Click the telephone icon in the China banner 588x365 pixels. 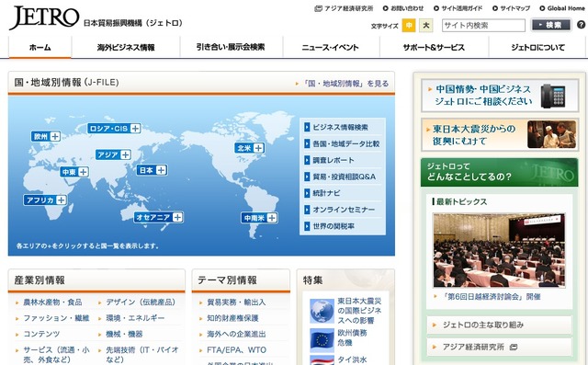coord(552,96)
